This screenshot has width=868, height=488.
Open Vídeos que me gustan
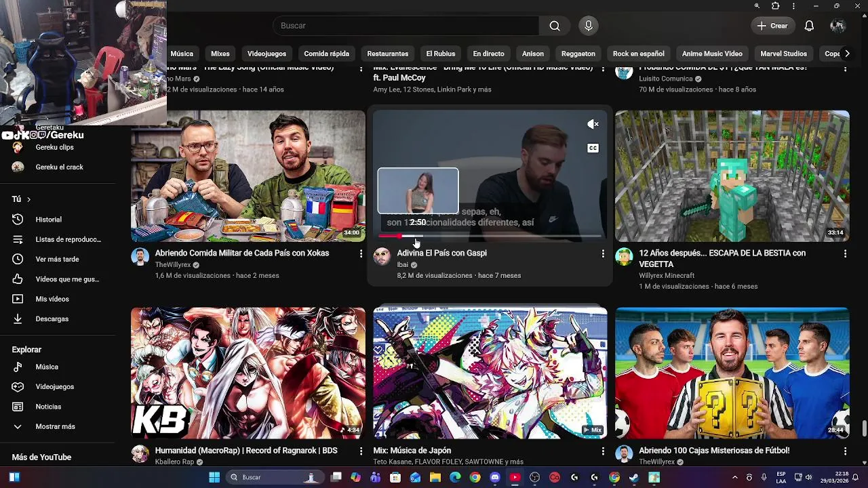pyautogui.click(x=67, y=279)
